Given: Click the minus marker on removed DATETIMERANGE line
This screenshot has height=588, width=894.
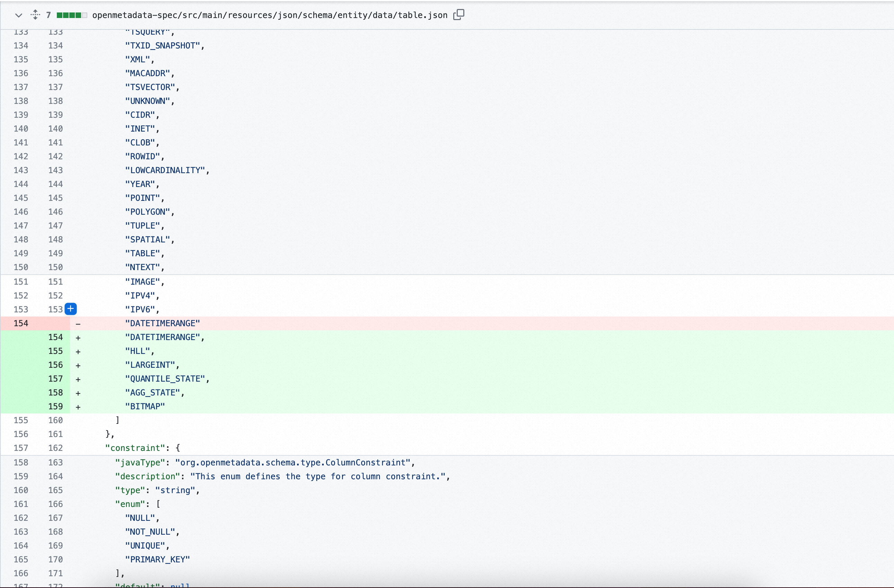Looking at the screenshot, I should pyautogui.click(x=78, y=324).
